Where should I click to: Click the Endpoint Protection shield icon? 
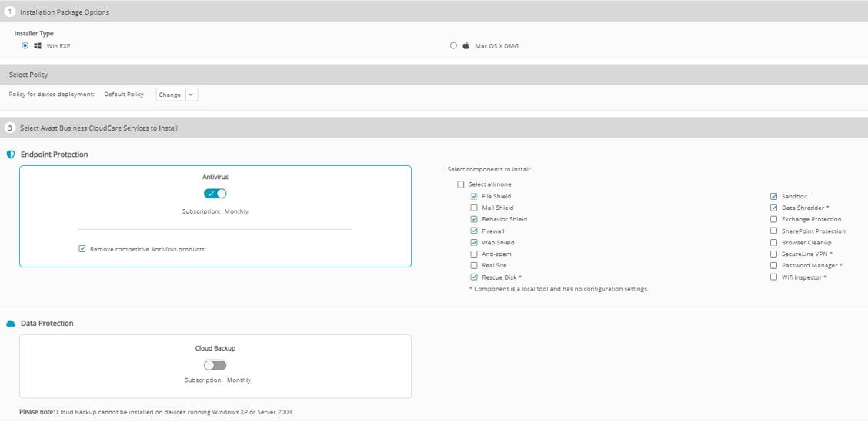(11, 155)
